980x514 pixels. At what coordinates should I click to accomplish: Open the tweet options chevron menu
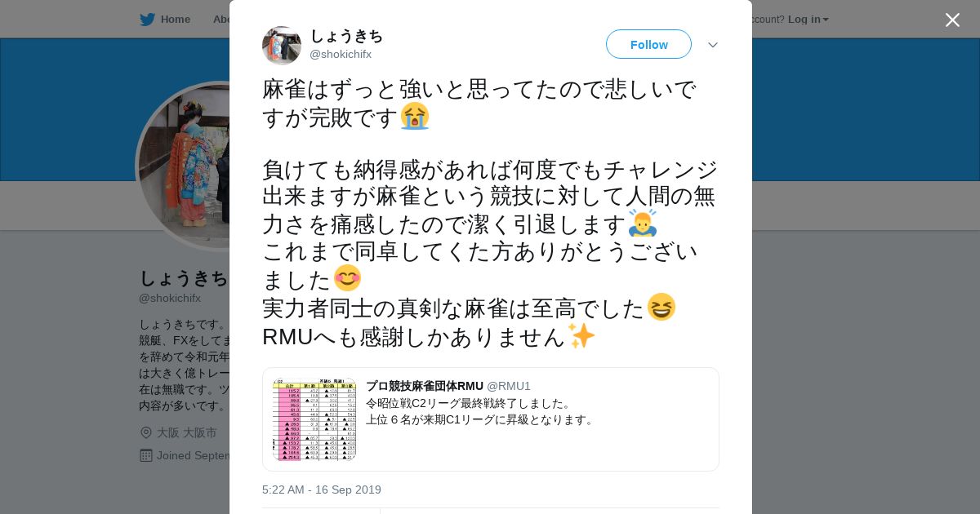[713, 45]
